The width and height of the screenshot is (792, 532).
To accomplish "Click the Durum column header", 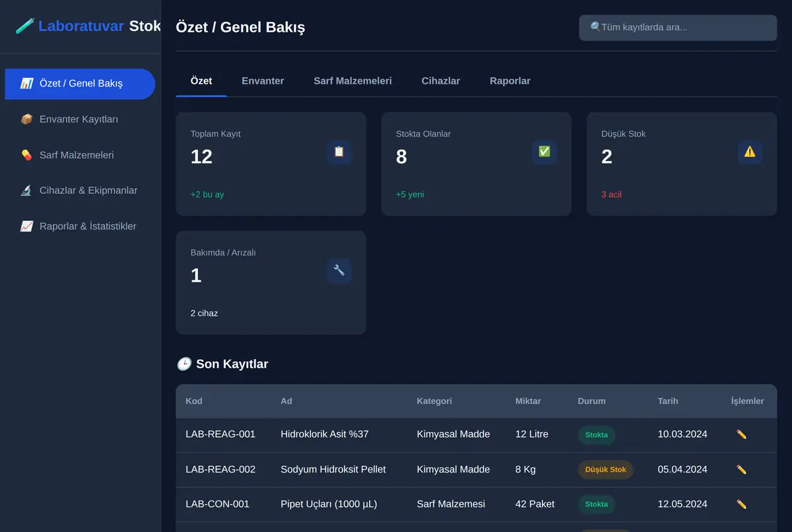I will click(x=591, y=401).
